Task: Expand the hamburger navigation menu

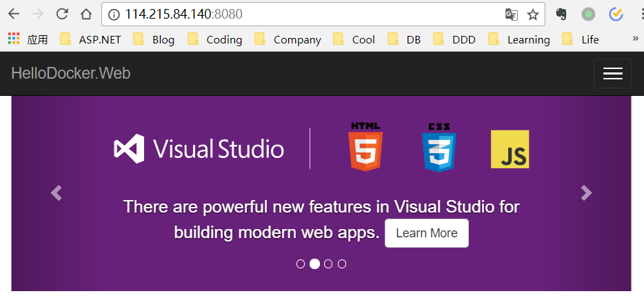Action: pyautogui.click(x=612, y=74)
